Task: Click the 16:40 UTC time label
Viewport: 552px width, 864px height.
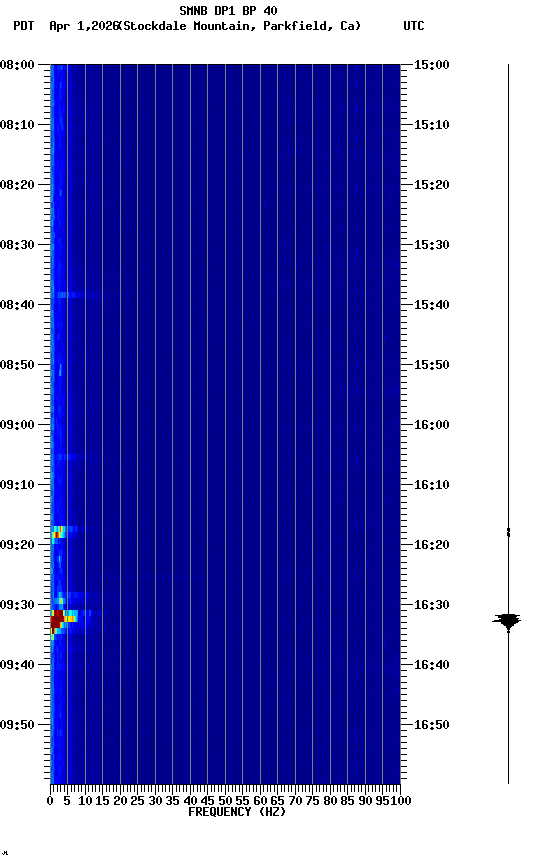Action: [x=432, y=665]
